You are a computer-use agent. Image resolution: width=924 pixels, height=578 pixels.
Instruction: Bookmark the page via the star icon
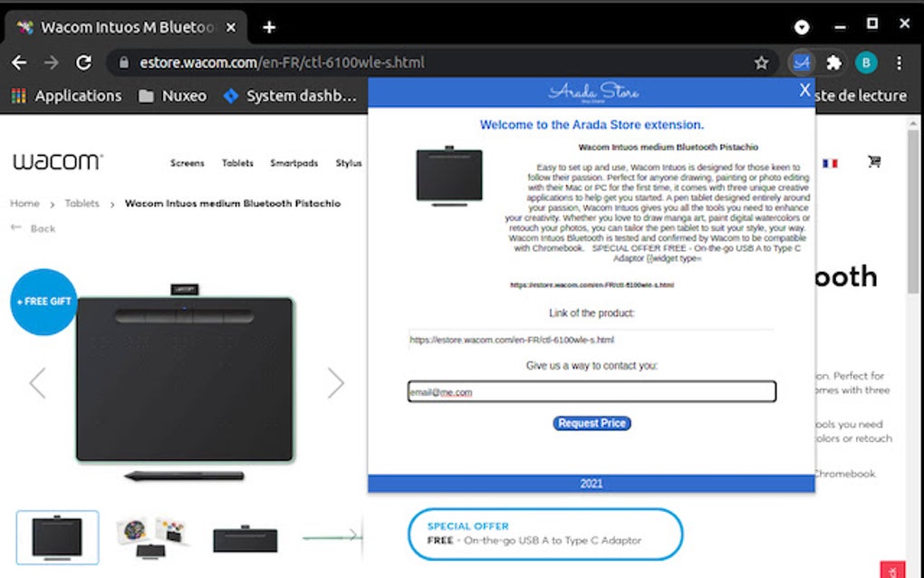(x=762, y=63)
